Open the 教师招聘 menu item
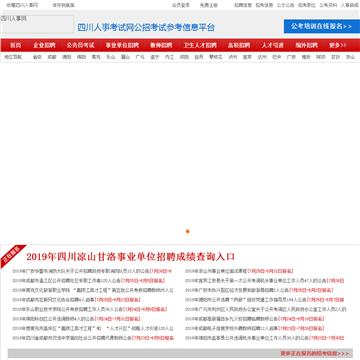The width and height of the screenshot is (360, 360). [x=161, y=45]
